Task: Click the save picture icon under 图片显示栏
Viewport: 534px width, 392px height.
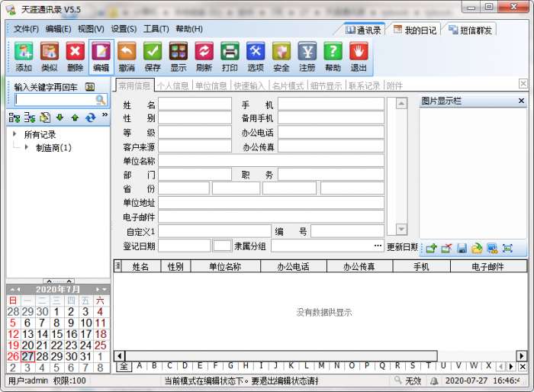Action: coord(462,248)
